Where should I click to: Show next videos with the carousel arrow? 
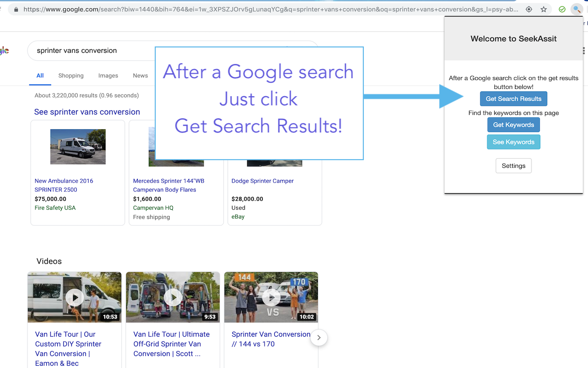pos(319,338)
